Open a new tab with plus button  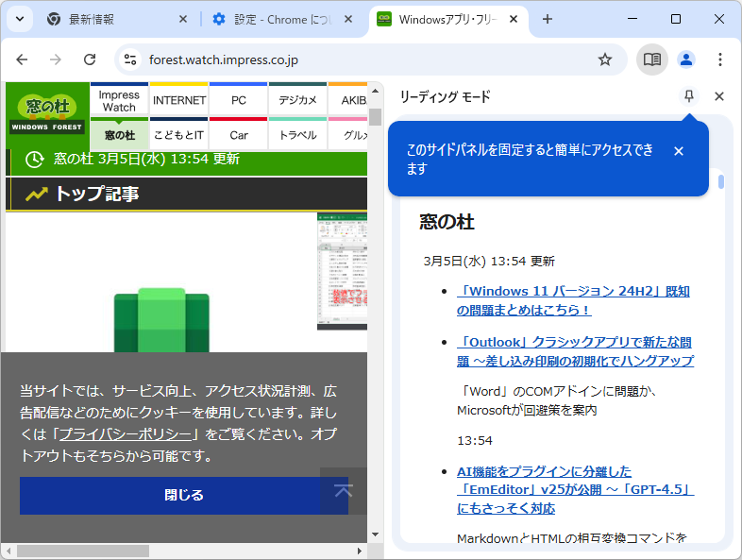click(547, 19)
